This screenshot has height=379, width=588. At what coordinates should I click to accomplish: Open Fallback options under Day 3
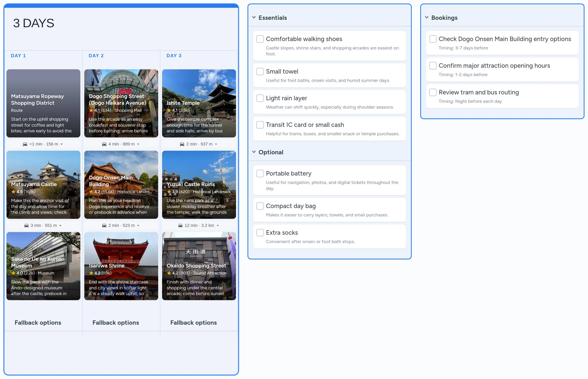(193, 322)
